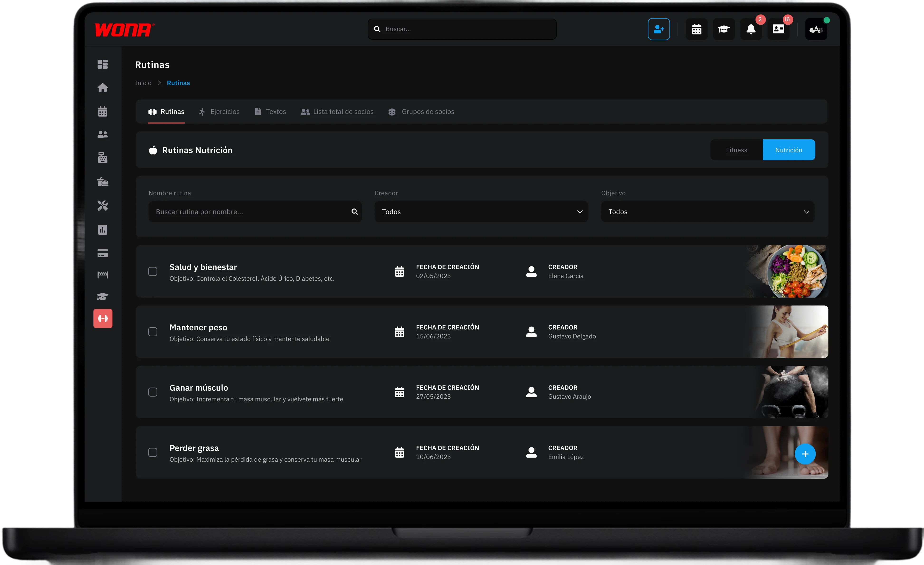The width and height of the screenshot is (924, 565).
Task: Click objective text about Colesterol, Ácido Úrico
Action: tap(252, 279)
